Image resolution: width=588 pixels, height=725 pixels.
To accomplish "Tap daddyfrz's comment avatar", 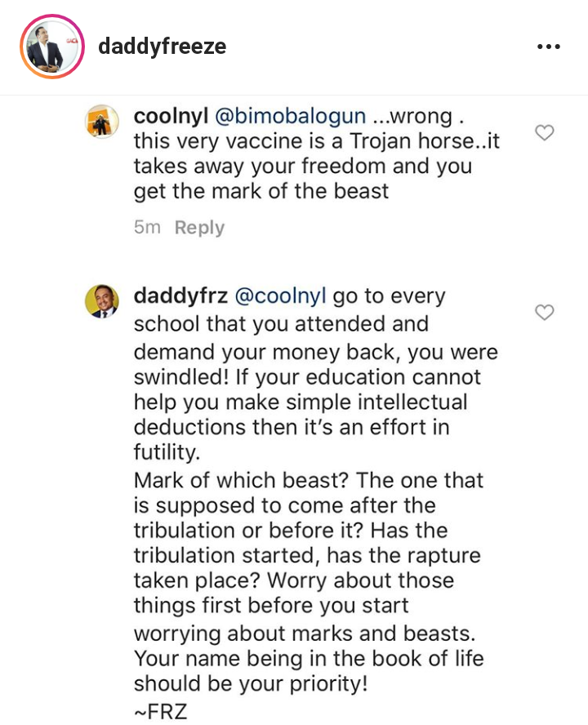I will [x=103, y=301].
